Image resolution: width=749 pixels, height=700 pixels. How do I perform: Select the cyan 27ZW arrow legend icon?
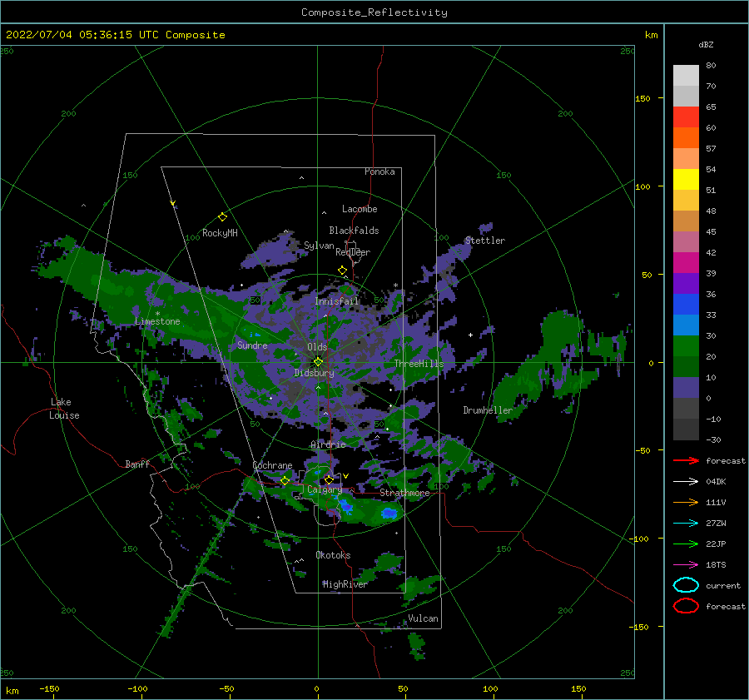(x=686, y=524)
